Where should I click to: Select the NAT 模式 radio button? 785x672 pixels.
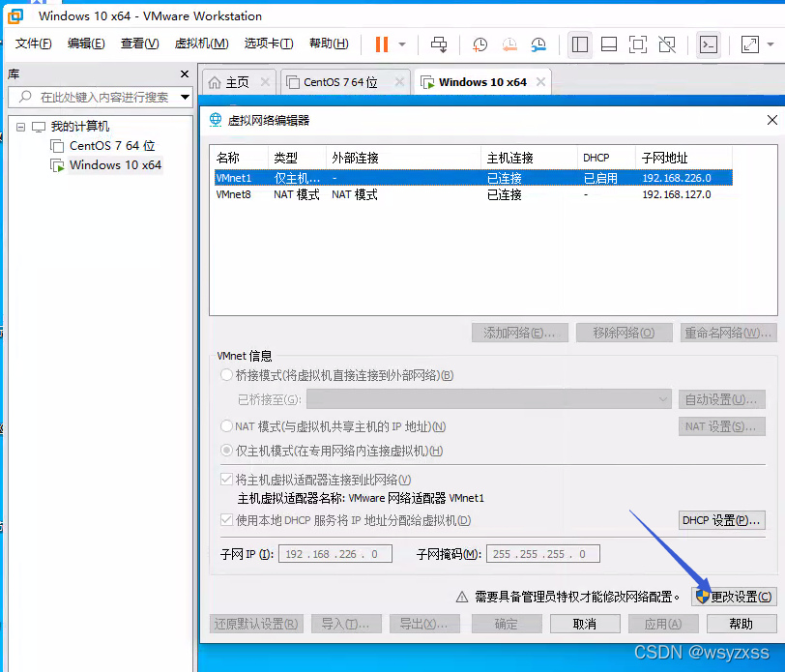pos(227,426)
